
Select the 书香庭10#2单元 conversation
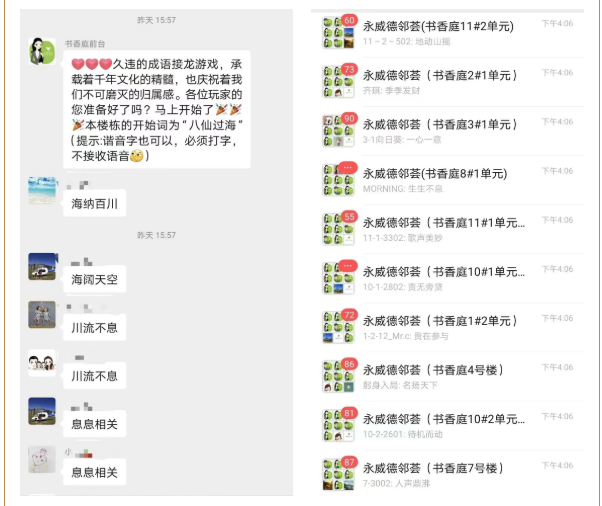tap(452, 426)
